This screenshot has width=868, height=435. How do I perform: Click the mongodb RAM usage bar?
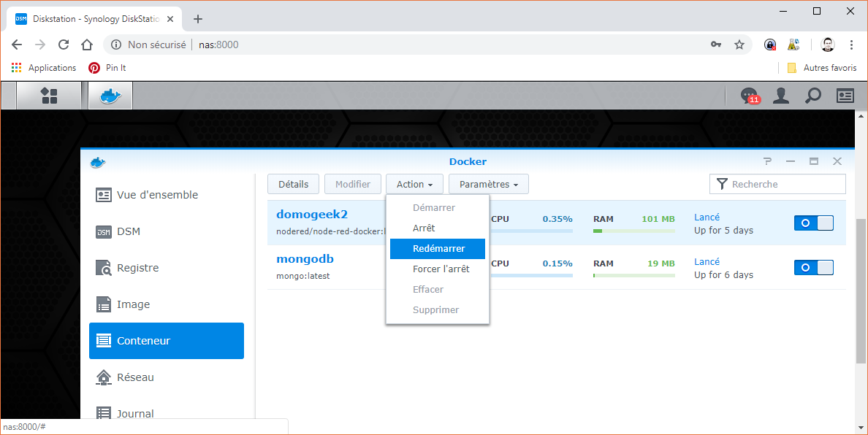coord(634,274)
